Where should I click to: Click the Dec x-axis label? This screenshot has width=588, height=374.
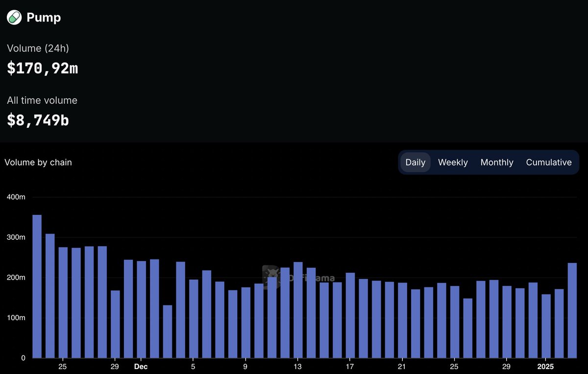pyautogui.click(x=141, y=366)
